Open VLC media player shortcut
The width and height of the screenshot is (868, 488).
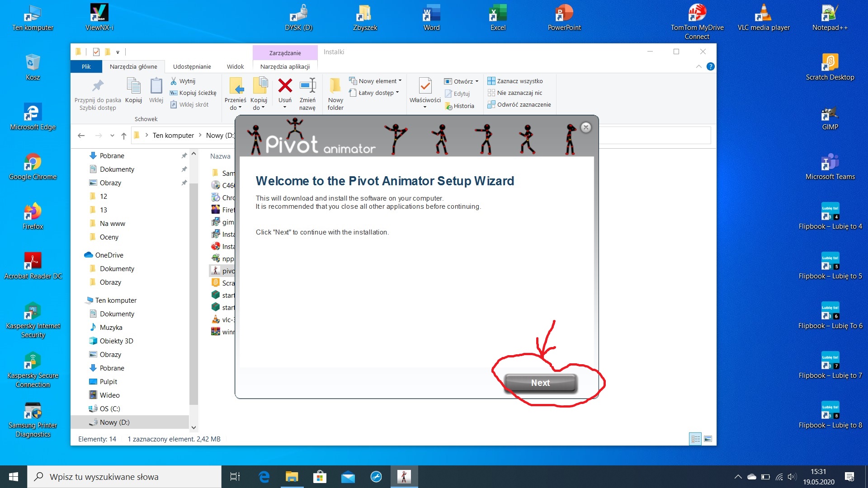[x=764, y=18]
